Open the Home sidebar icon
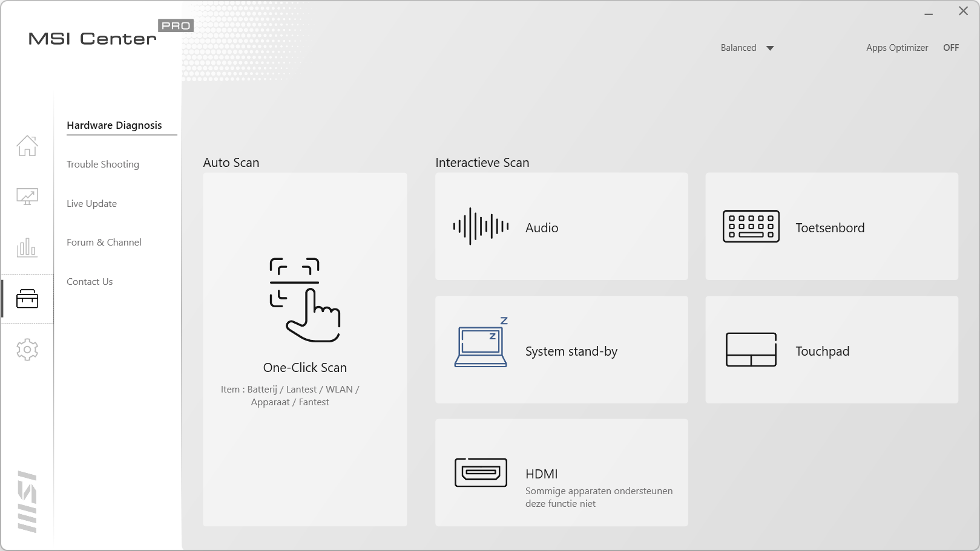This screenshot has height=551, width=980. click(27, 146)
